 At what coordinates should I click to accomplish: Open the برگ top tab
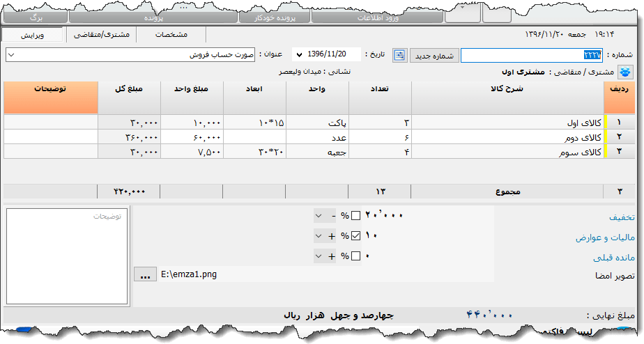[36, 17]
